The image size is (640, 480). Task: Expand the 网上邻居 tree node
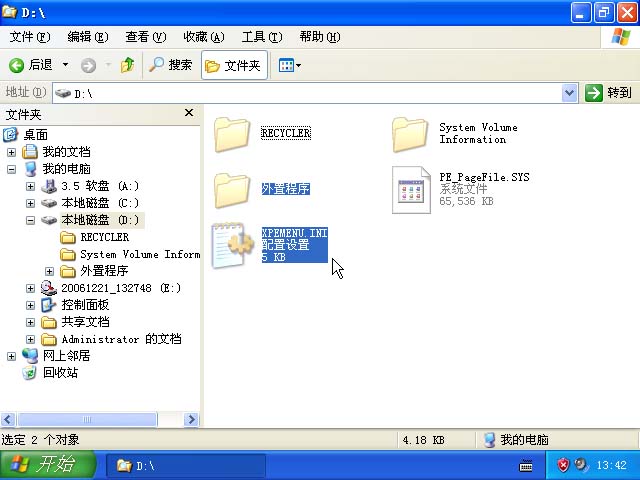[x=11, y=356]
